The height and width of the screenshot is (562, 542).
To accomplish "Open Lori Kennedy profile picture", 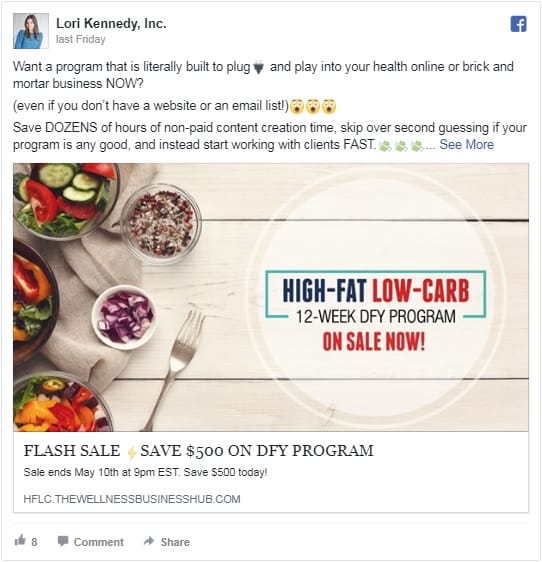I will coord(31,31).
